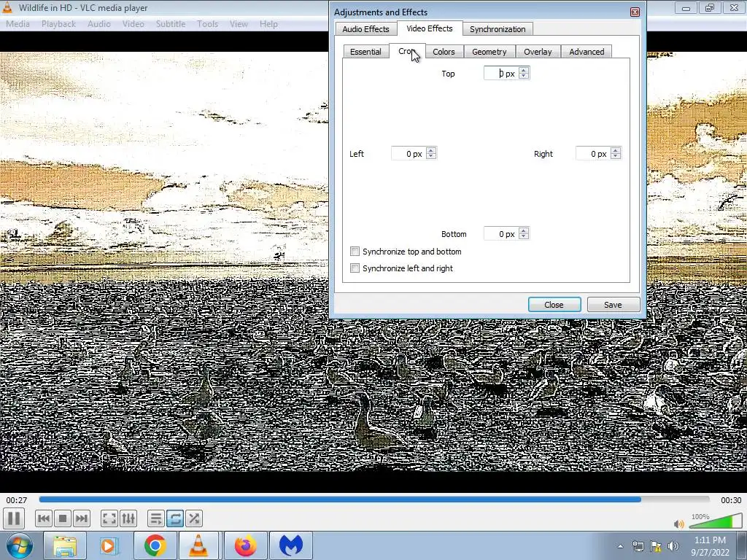Pause the video playback
Image resolution: width=747 pixels, height=560 pixels.
click(14, 518)
